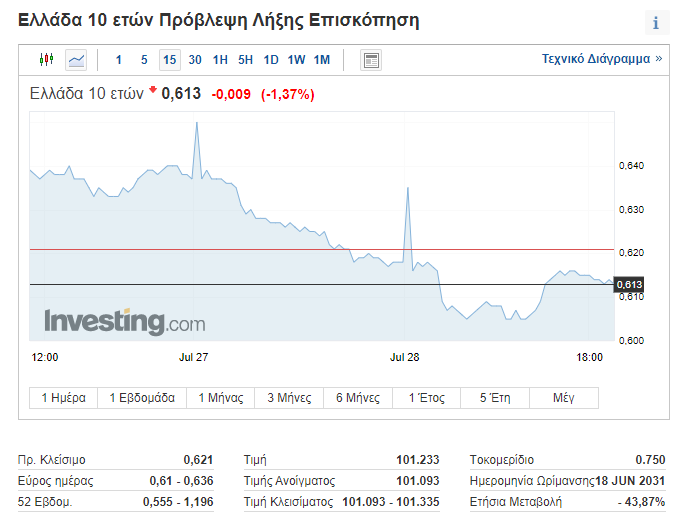Select the 1-minute interval
Image resolution: width=683 pixels, height=526 pixels.
pos(119,60)
